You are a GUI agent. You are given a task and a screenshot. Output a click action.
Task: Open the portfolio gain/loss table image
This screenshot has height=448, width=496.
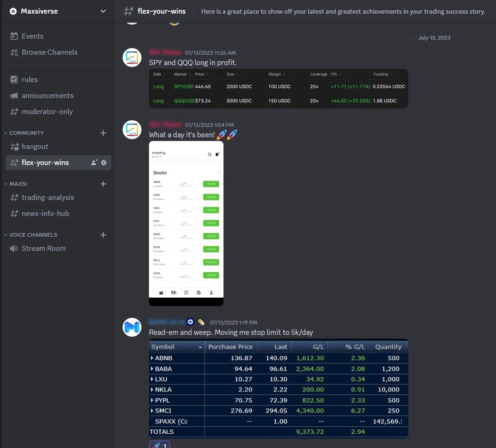click(278, 389)
